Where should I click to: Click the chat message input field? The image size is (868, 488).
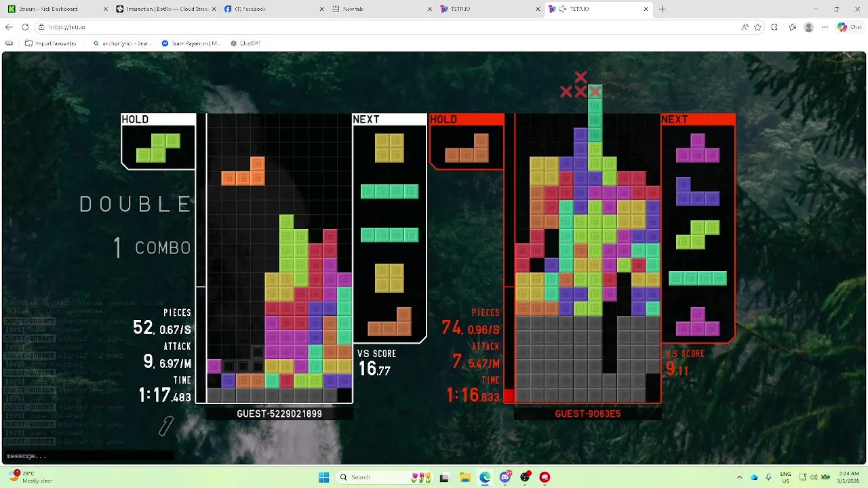[88, 456]
